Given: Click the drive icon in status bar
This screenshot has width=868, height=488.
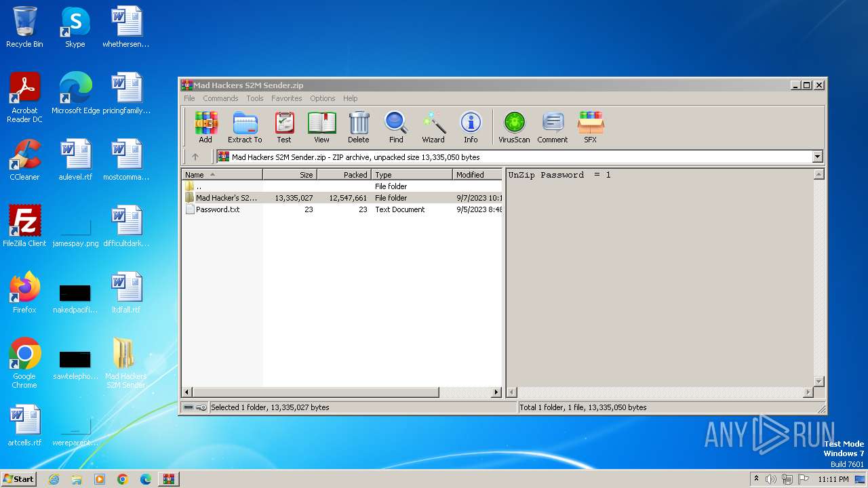Looking at the screenshot, I should pos(189,407).
